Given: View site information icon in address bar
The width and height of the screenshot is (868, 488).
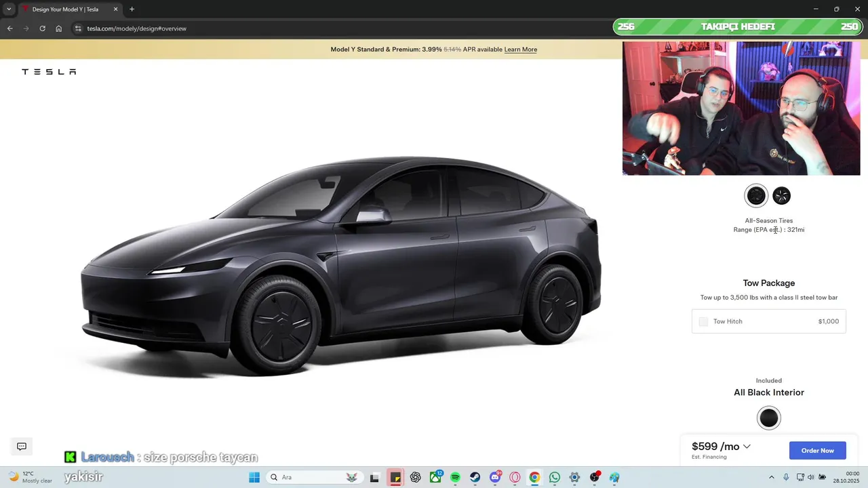Looking at the screenshot, I should [x=78, y=28].
